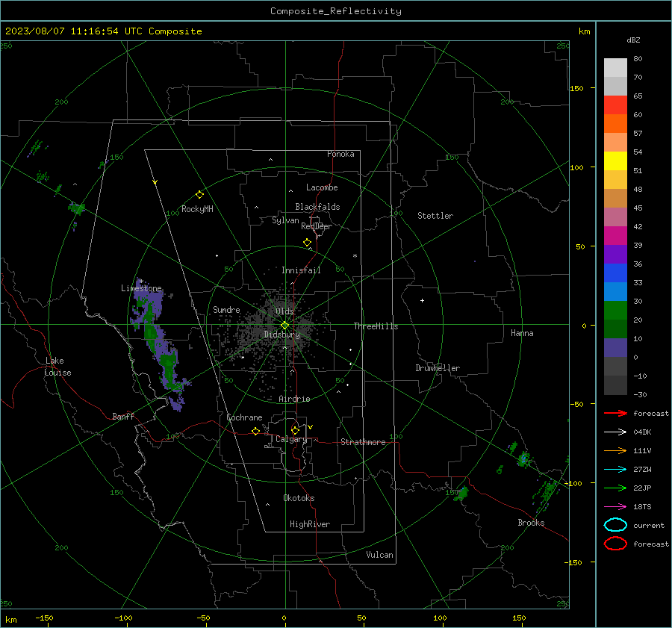Click the Hanna town label

click(x=522, y=333)
